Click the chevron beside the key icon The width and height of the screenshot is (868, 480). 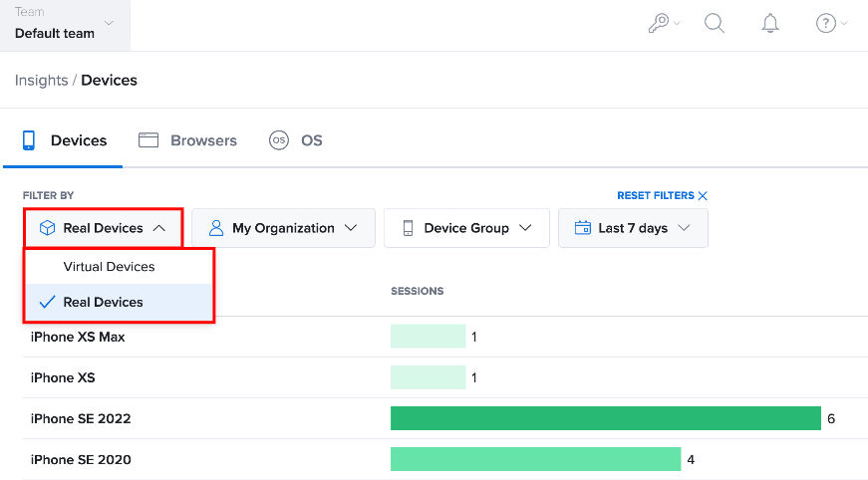[x=677, y=23]
